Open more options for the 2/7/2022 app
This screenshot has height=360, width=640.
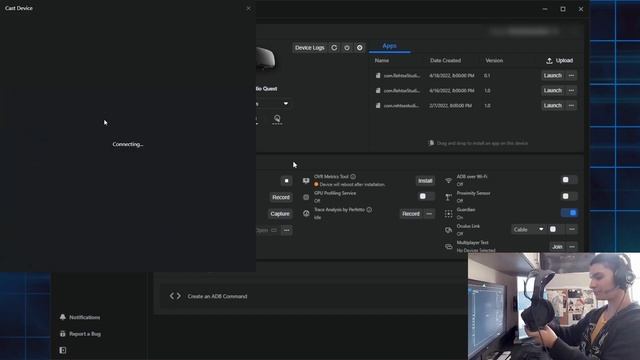click(571, 106)
